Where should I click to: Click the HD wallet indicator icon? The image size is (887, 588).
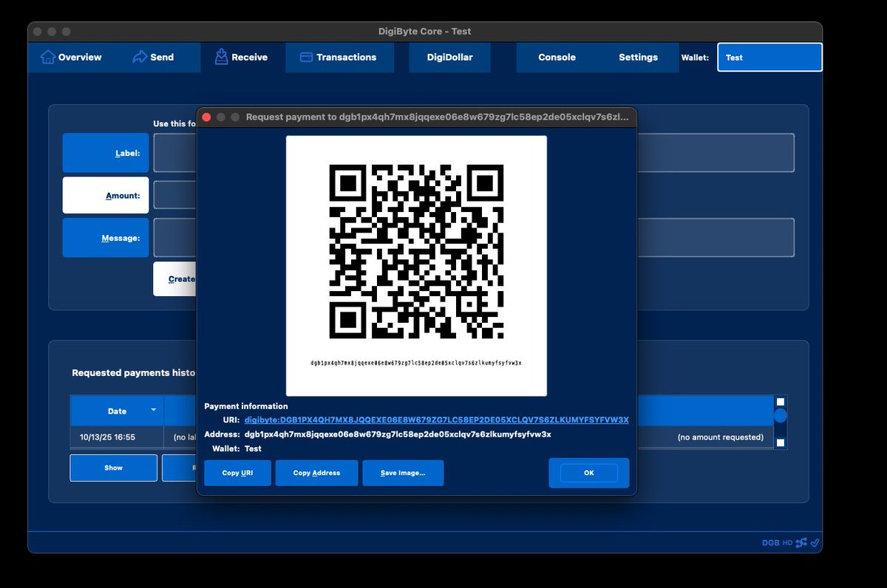pos(789,543)
